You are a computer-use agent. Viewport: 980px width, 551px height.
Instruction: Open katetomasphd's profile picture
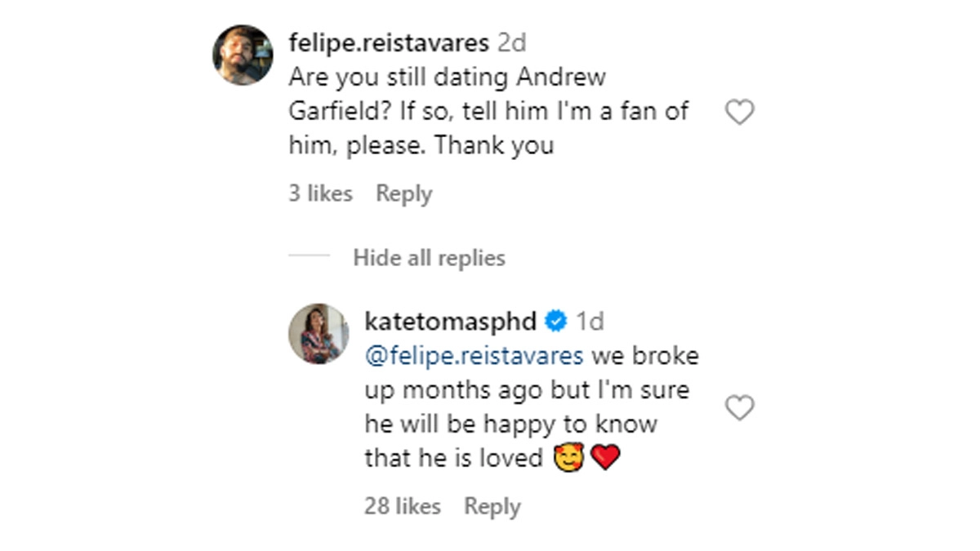(318, 333)
